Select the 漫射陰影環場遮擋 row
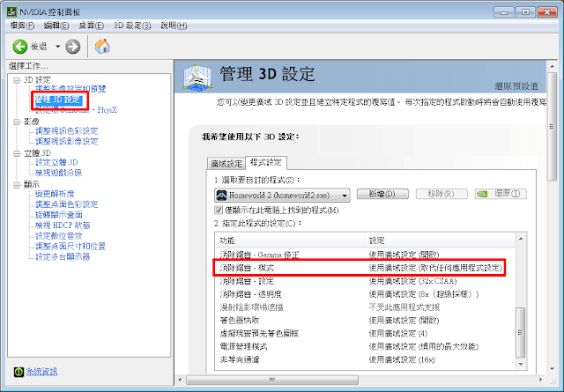Screen dimensions: 564x392 pos(365,307)
